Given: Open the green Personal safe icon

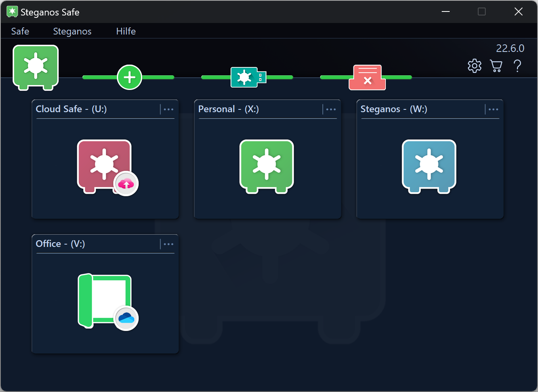Looking at the screenshot, I should [x=267, y=166].
